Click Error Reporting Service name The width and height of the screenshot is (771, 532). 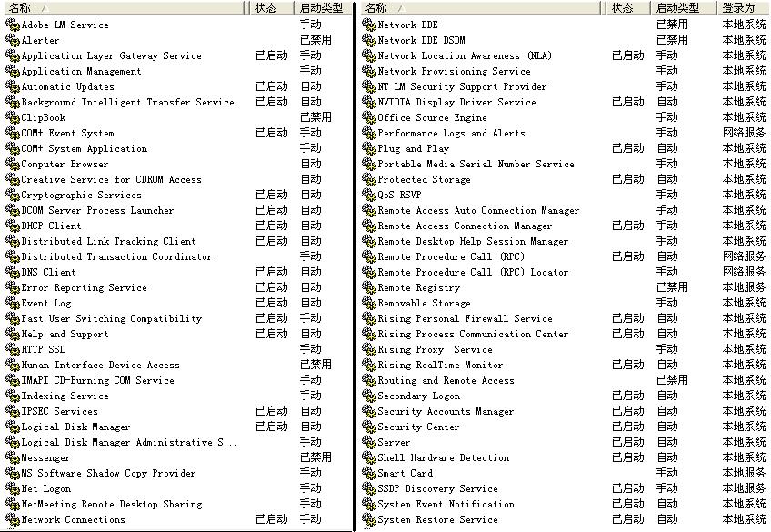[84, 287]
